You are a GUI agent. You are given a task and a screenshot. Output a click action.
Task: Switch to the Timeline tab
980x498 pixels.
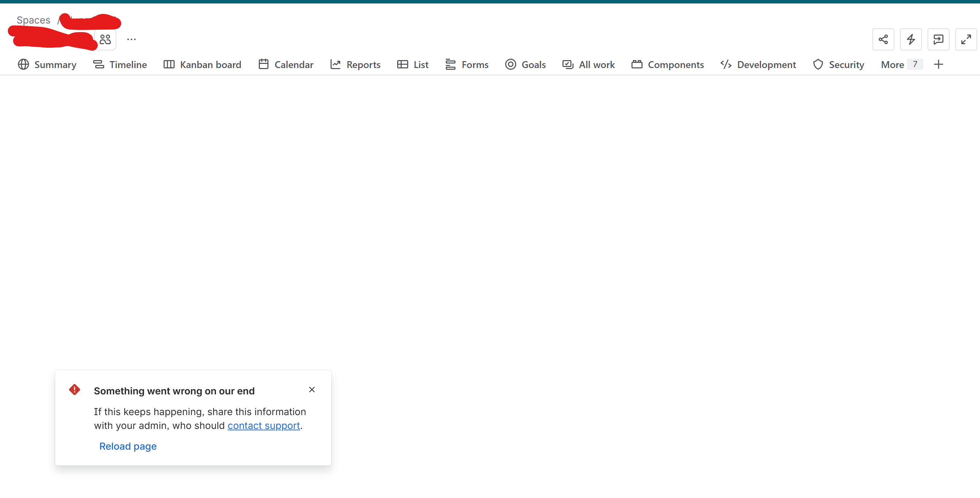pyautogui.click(x=120, y=65)
